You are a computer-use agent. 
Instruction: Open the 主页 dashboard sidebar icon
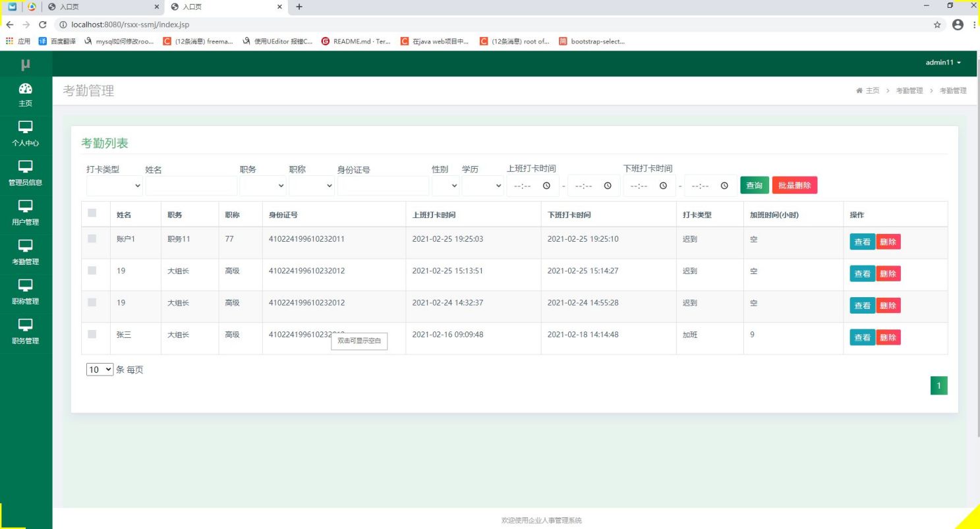26,96
